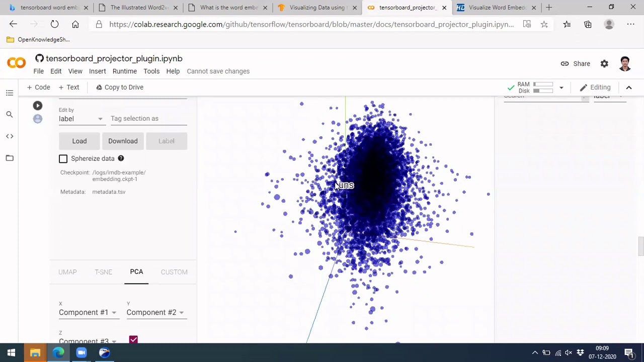
Task: Add a Code cell
Action: [x=39, y=87]
